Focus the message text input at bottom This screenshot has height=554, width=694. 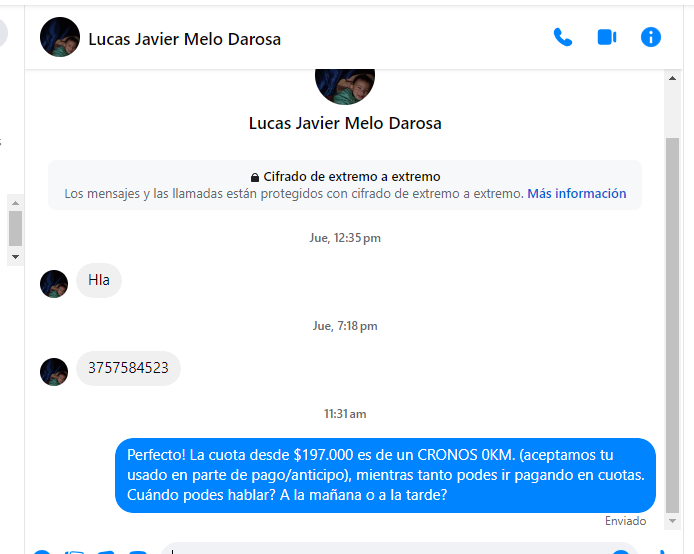coord(398,549)
